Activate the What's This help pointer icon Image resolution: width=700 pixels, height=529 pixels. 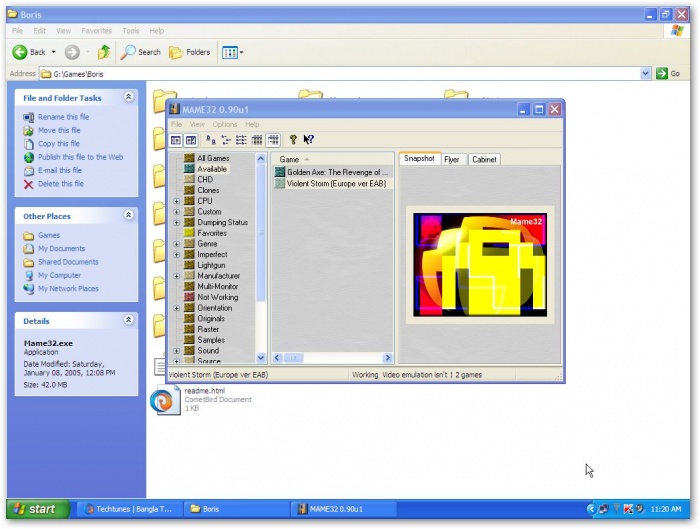[308, 140]
